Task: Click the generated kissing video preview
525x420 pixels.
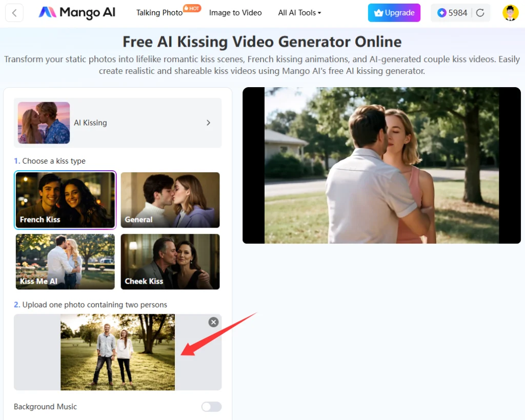Action: pos(381,165)
